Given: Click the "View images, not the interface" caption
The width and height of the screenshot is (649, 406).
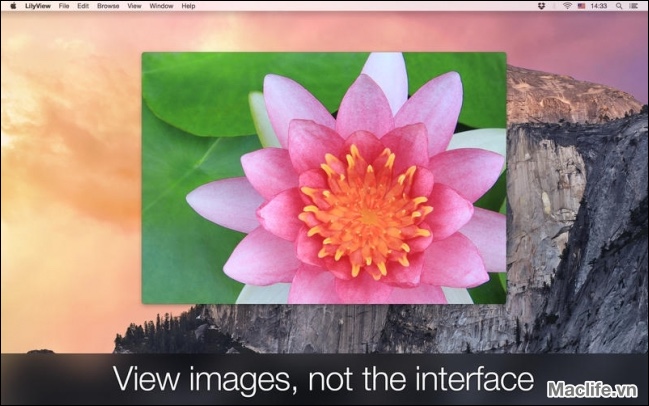Looking at the screenshot, I should [323, 380].
